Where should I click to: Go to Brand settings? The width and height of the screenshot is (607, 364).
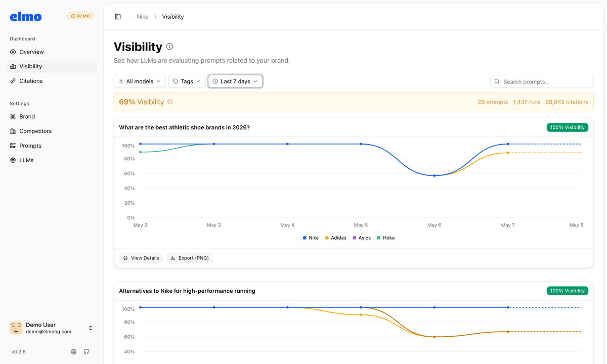[52, 116]
